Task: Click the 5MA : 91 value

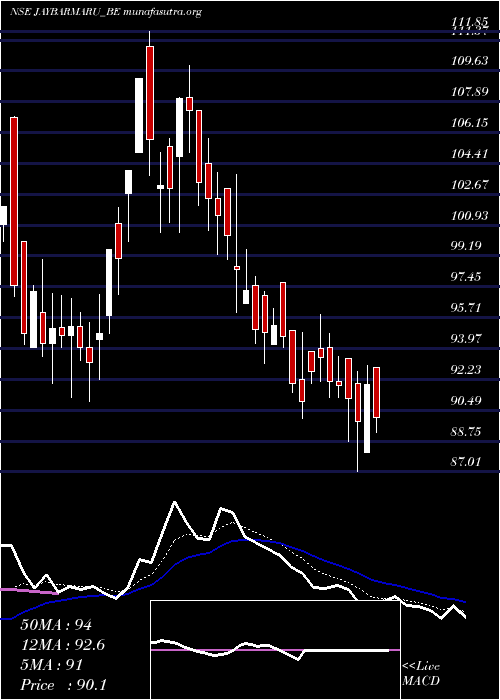Action: (x=52, y=665)
